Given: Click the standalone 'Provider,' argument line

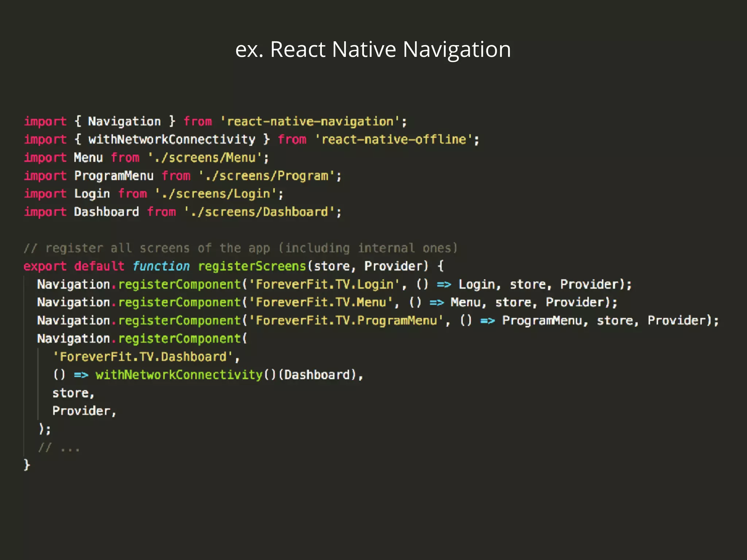Looking at the screenshot, I should tap(84, 411).
